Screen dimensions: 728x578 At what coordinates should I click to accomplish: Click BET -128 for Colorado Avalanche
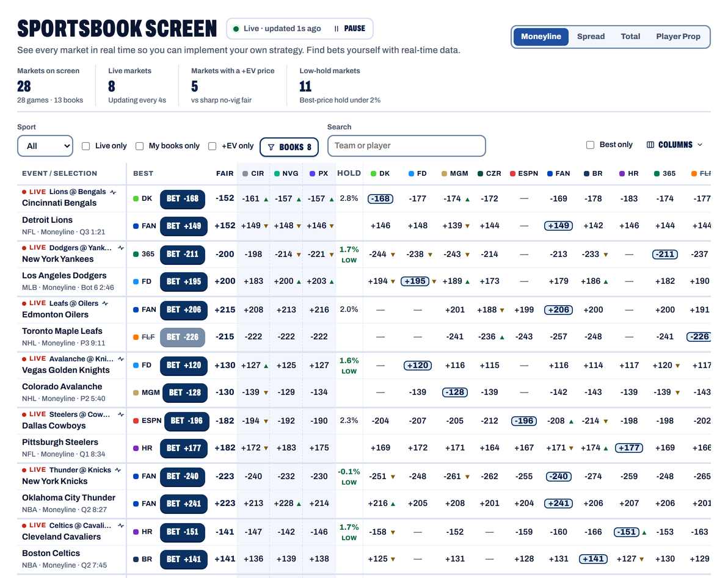click(x=185, y=392)
